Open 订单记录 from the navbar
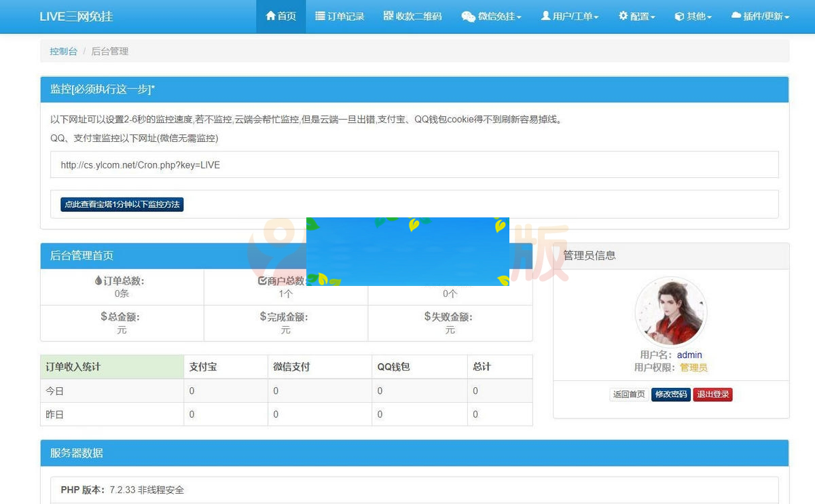The image size is (815, 504). pos(340,16)
